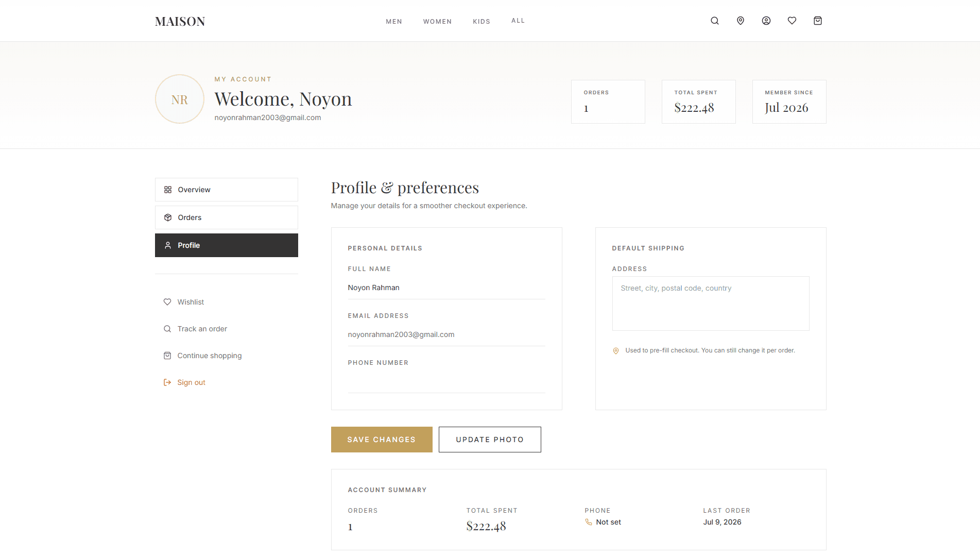The height and width of the screenshot is (556, 980).
Task: Click the phone icon next to Not set
Action: click(589, 522)
